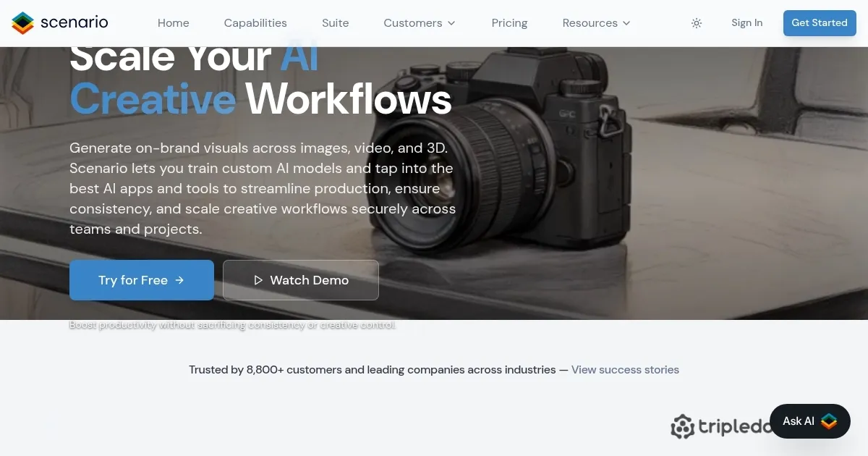Open the Home nav item
Viewport: 868px width, 456px height.
[174, 23]
